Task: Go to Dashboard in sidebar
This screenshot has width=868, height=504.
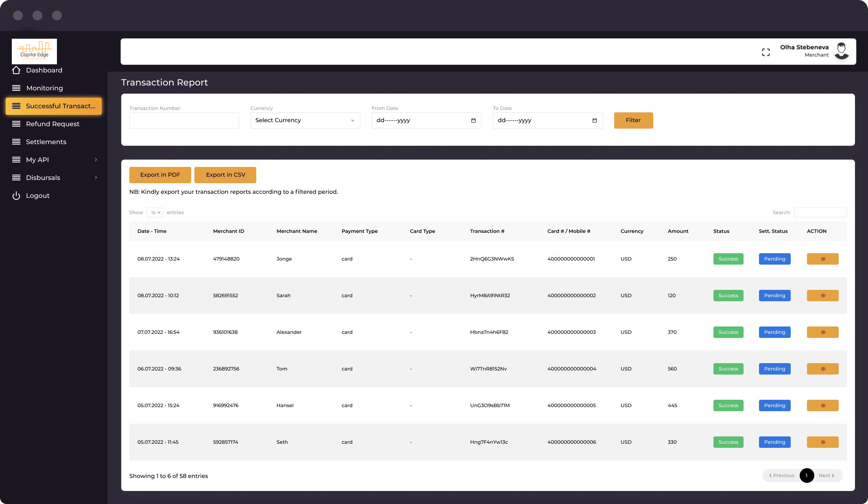Action: (44, 70)
